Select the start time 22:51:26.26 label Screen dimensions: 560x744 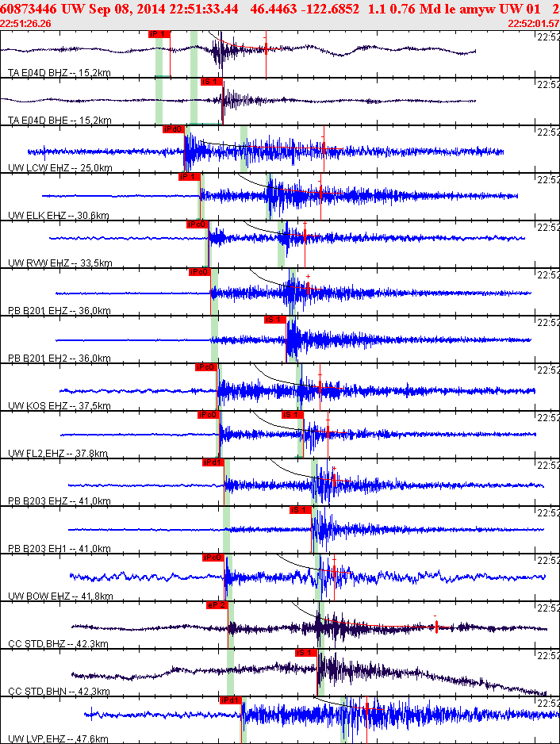coord(25,24)
